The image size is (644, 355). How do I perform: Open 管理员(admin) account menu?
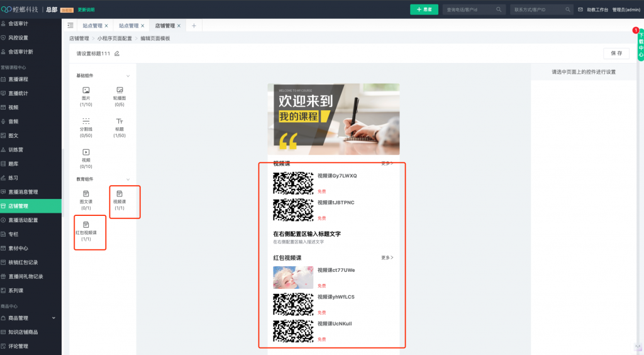[x=626, y=9]
